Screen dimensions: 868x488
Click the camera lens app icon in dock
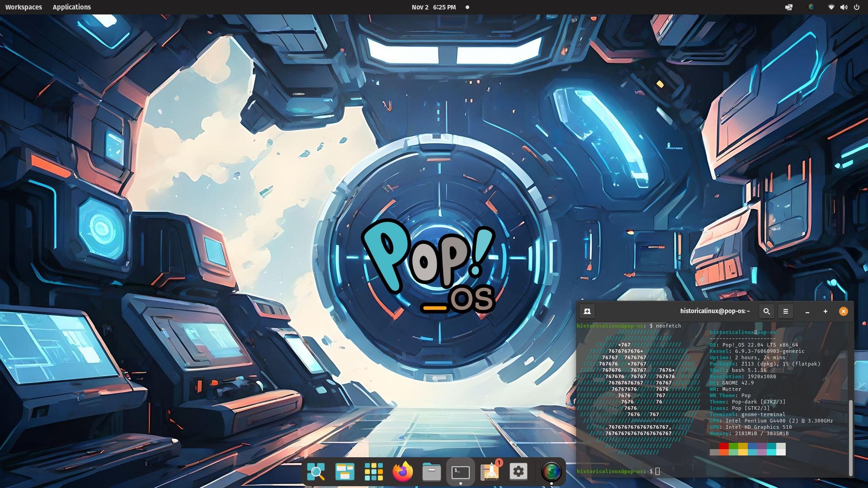551,472
